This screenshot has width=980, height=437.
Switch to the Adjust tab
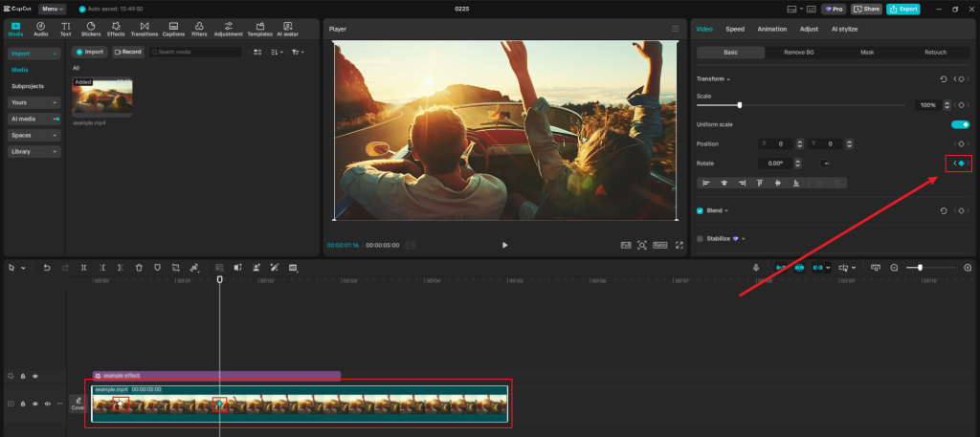coord(809,29)
